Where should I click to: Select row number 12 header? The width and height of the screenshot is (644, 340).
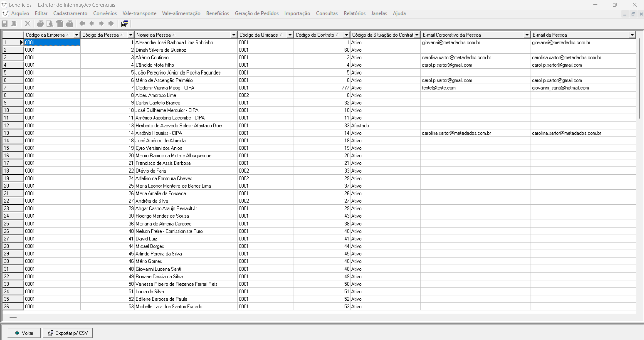point(13,126)
